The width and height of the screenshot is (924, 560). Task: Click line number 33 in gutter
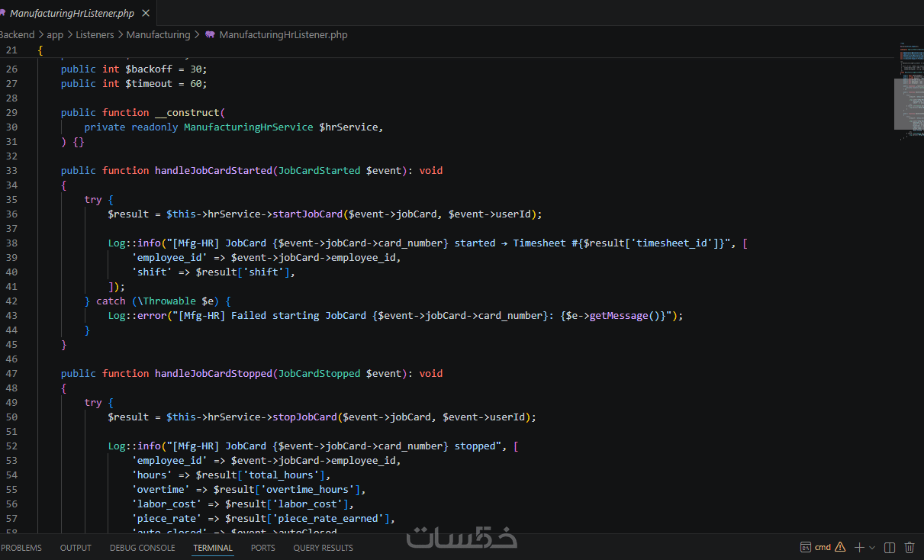point(11,170)
